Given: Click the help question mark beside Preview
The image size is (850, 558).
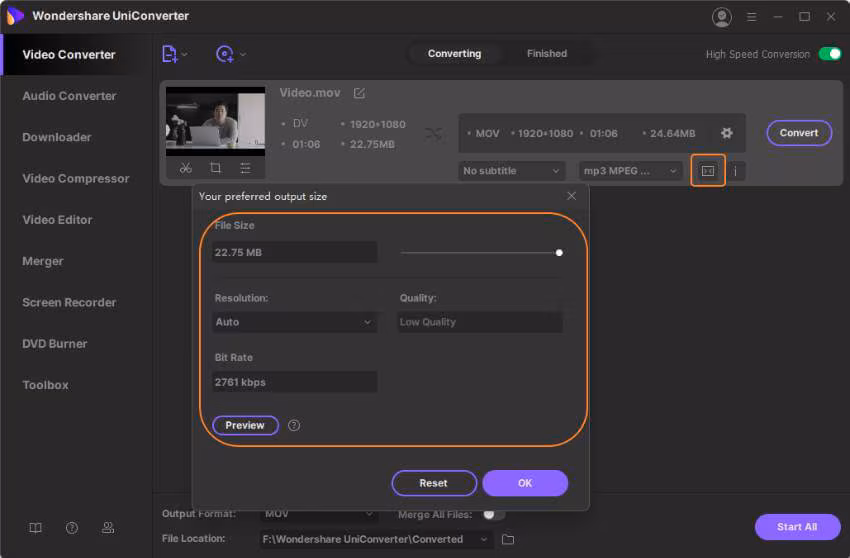Looking at the screenshot, I should pos(294,425).
